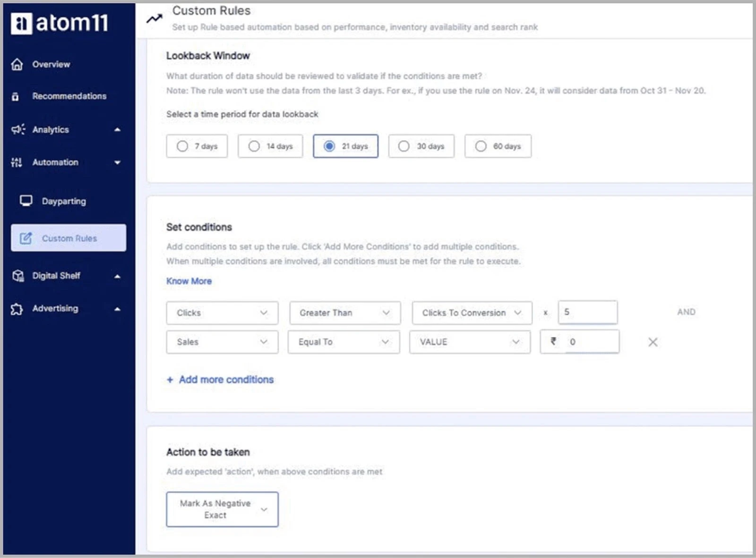The height and width of the screenshot is (558, 756).
Task: Click the Custom Rules page title
Action: pyautogui.click(x=211, y=10)
